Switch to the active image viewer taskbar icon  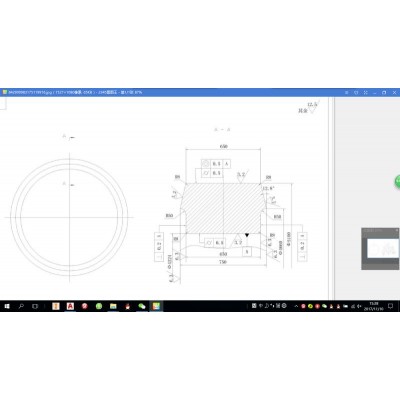156,306
